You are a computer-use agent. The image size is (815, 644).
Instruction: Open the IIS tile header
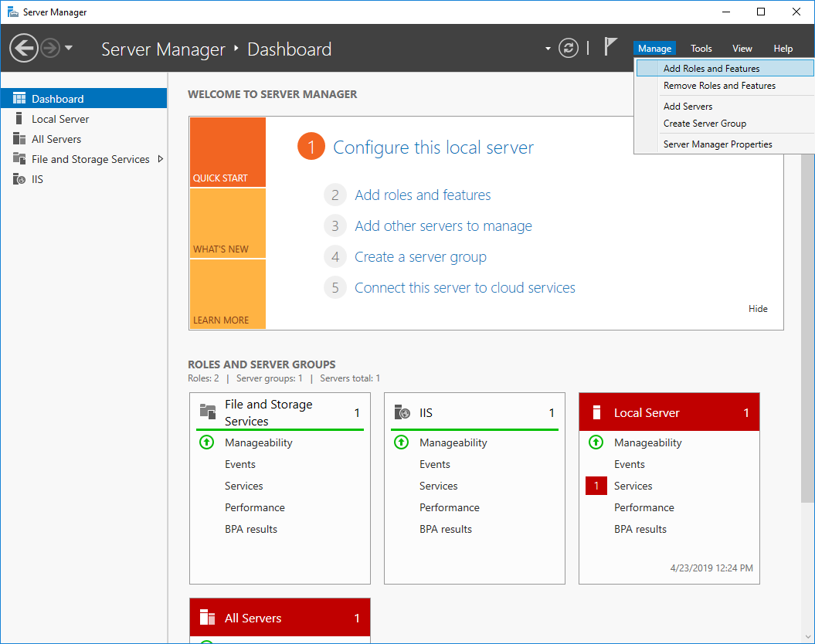coord(474,412)
